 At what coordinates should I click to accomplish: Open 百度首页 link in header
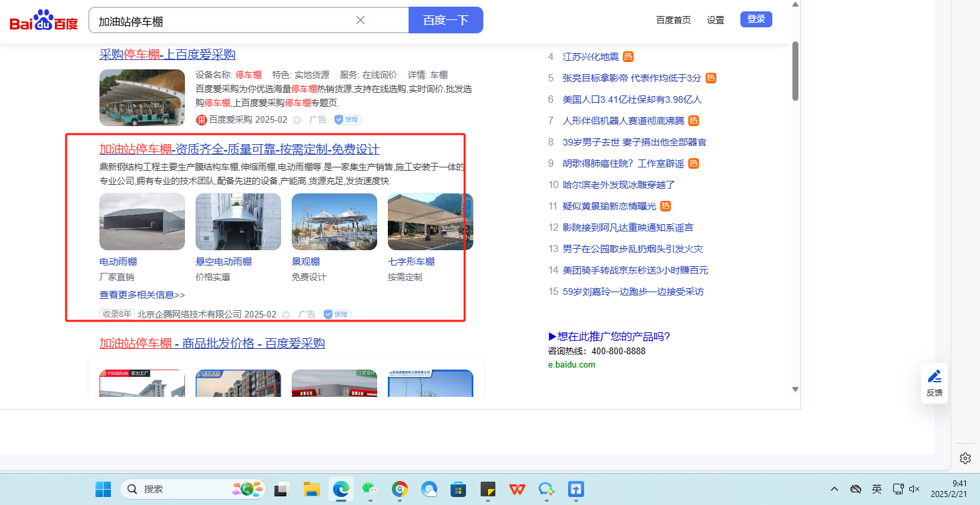(674, 20)
